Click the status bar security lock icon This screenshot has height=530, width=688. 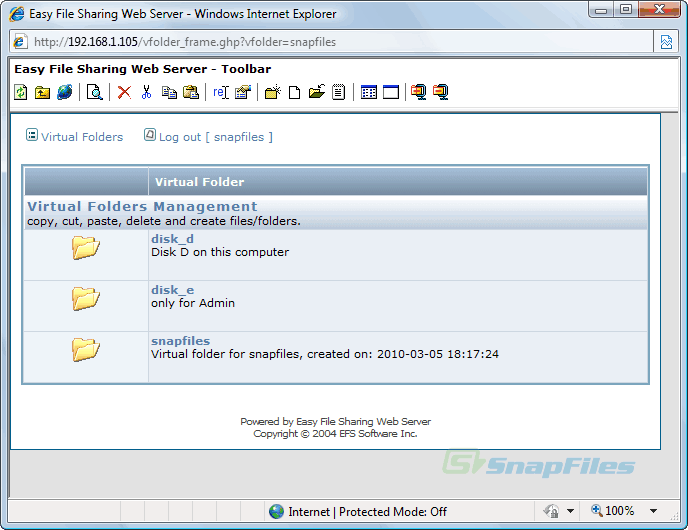pos(551,511)
